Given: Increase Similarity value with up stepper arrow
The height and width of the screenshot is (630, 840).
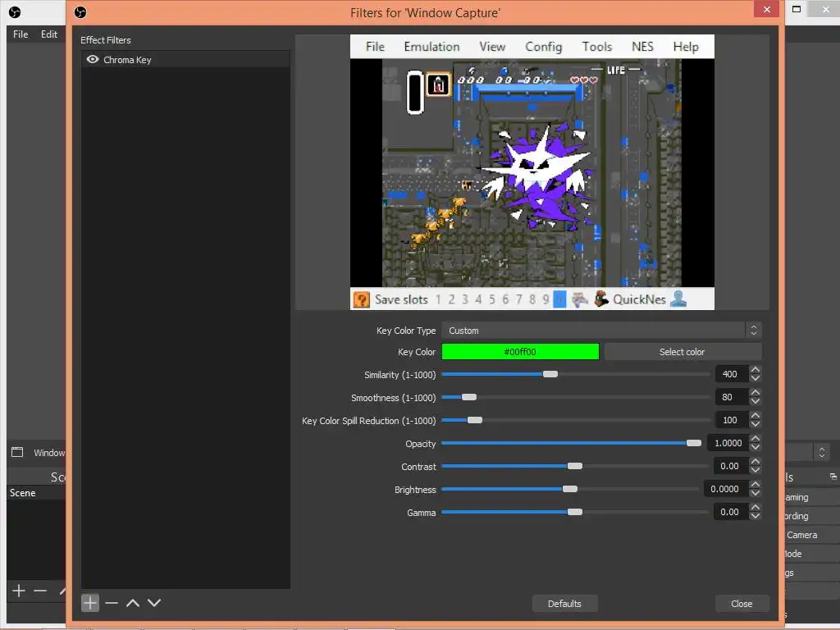Looking at the screenshot, I should [x=756, y=370].
